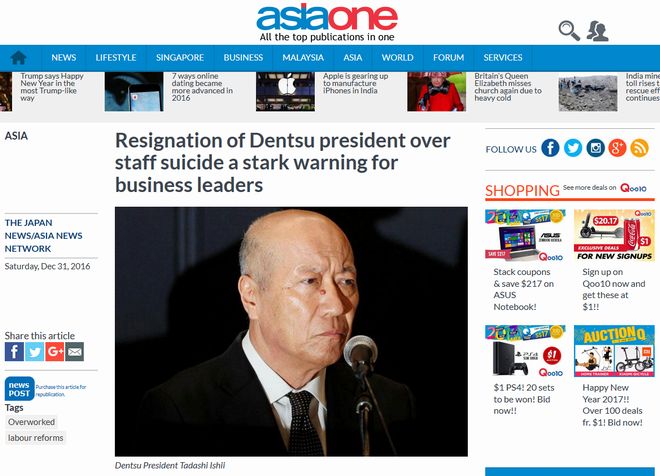
Task: Click the asiaone logo
Action: pos(327,23)
